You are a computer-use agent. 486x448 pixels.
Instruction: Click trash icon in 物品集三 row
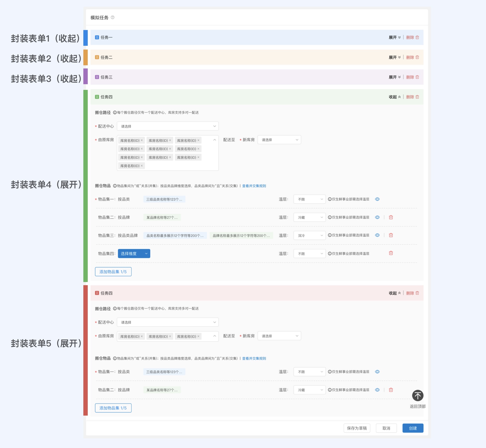(391, 235)
